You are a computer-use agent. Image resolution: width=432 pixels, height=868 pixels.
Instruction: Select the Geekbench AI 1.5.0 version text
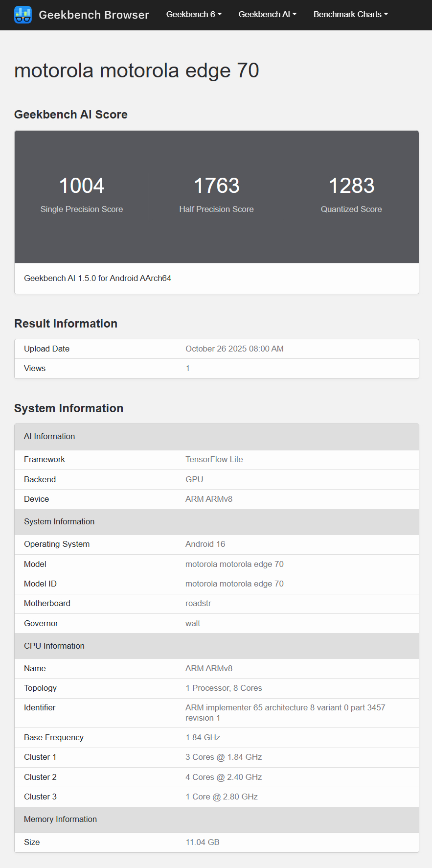[97, 278]
